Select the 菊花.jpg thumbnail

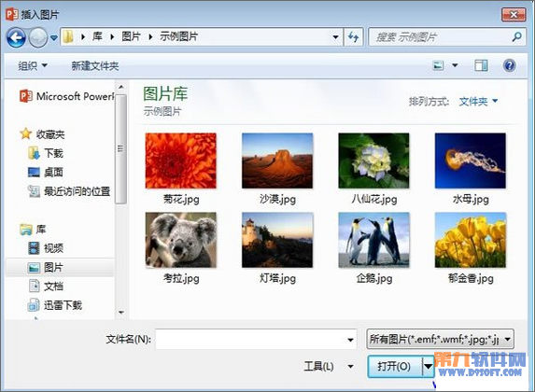tap(181, 161)
